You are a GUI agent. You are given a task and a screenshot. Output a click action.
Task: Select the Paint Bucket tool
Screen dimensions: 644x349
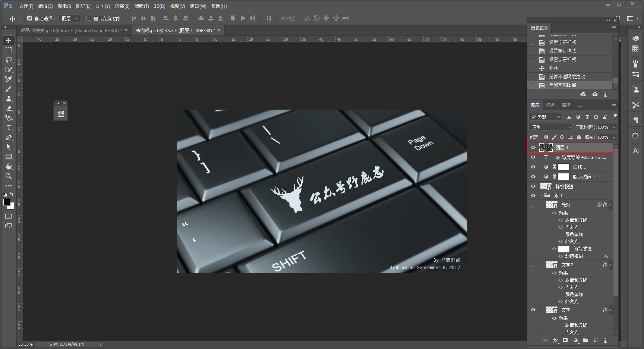(x=8, y=118)
